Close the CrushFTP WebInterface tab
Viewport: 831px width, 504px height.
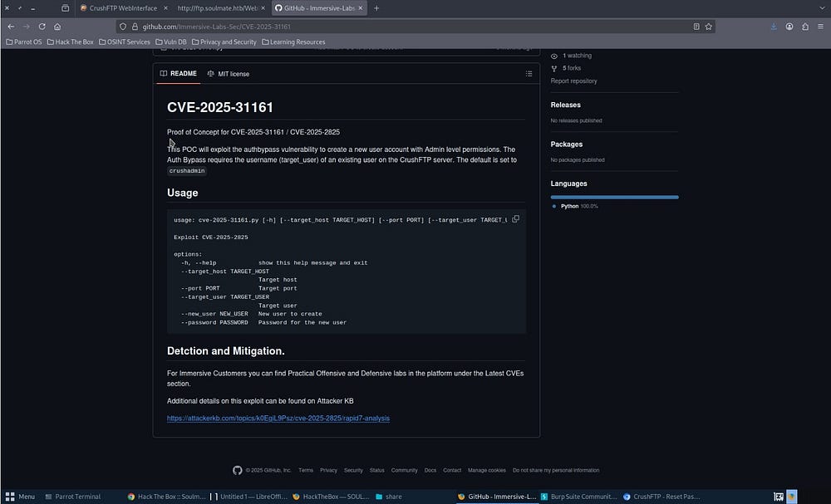click(165, 8)
